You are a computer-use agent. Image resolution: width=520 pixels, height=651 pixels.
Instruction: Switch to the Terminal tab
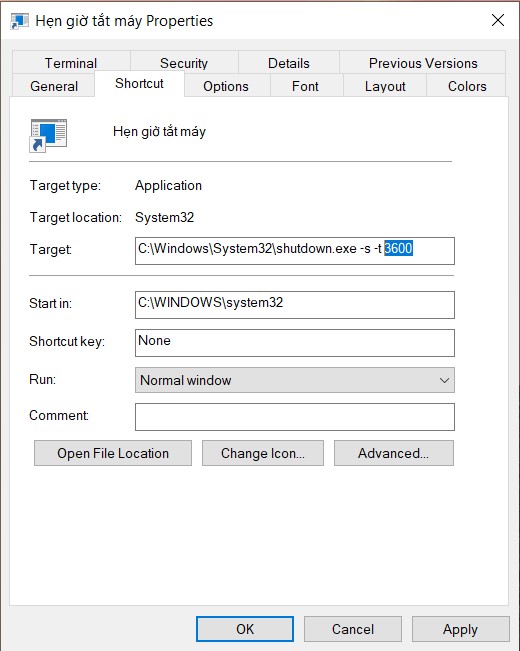(x=71, y=63)
